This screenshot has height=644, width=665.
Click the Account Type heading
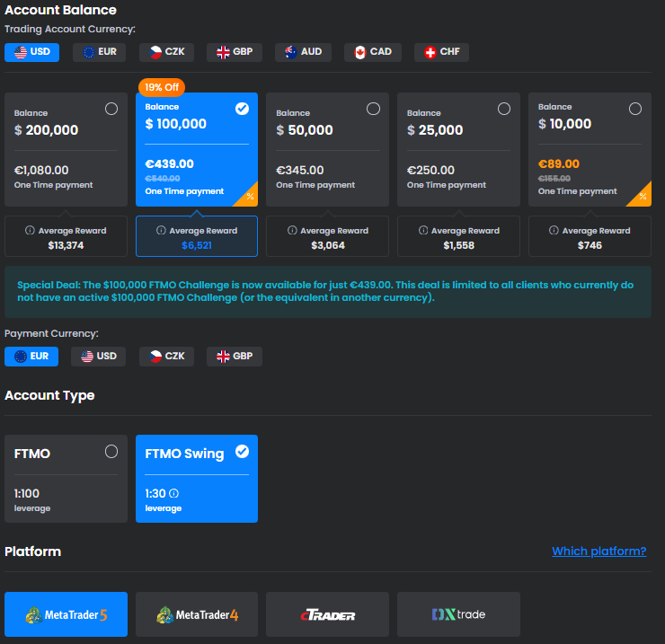tap(49, 395)
